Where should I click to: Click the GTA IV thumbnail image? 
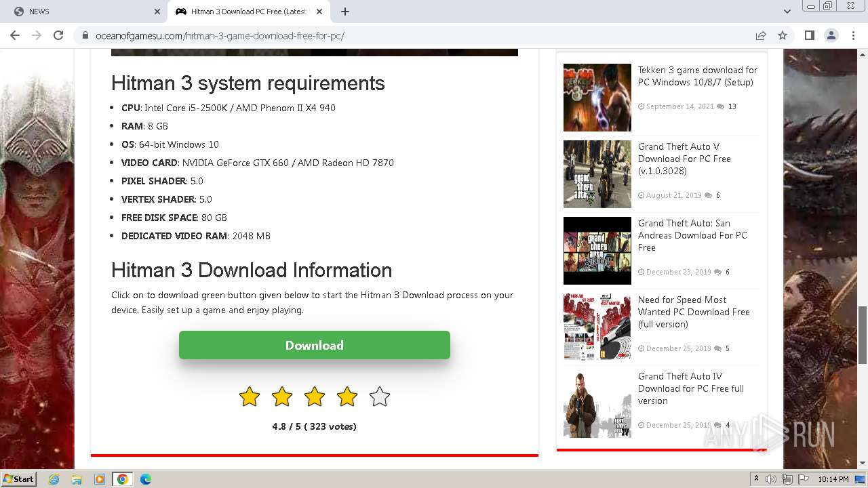597,404
